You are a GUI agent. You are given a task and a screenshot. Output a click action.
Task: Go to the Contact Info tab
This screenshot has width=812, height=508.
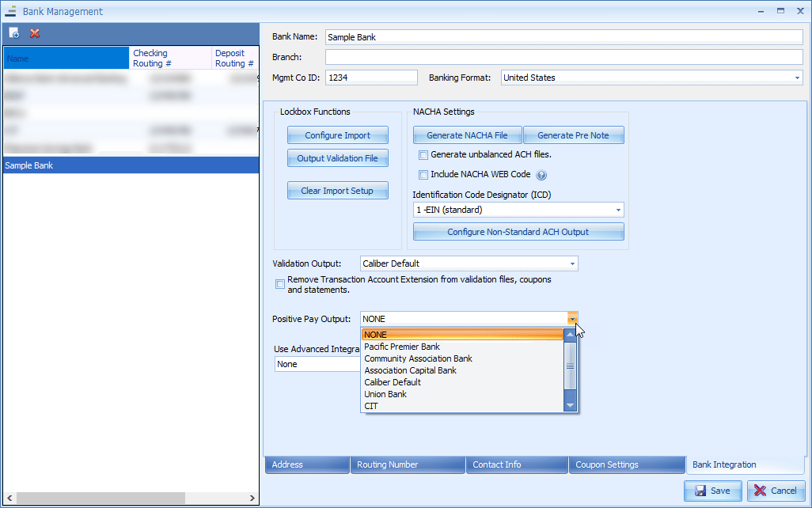(x=517, y=464)
